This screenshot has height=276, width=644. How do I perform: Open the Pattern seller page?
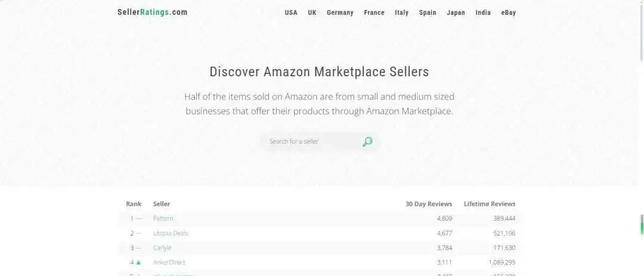pyautogui.click(x=163, y=219)
